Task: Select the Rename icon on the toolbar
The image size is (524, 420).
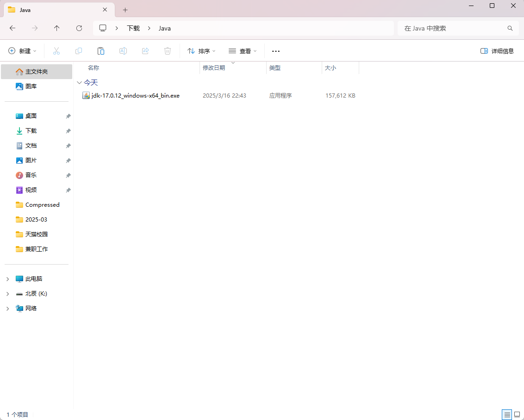Action: (x=123, y=51)
